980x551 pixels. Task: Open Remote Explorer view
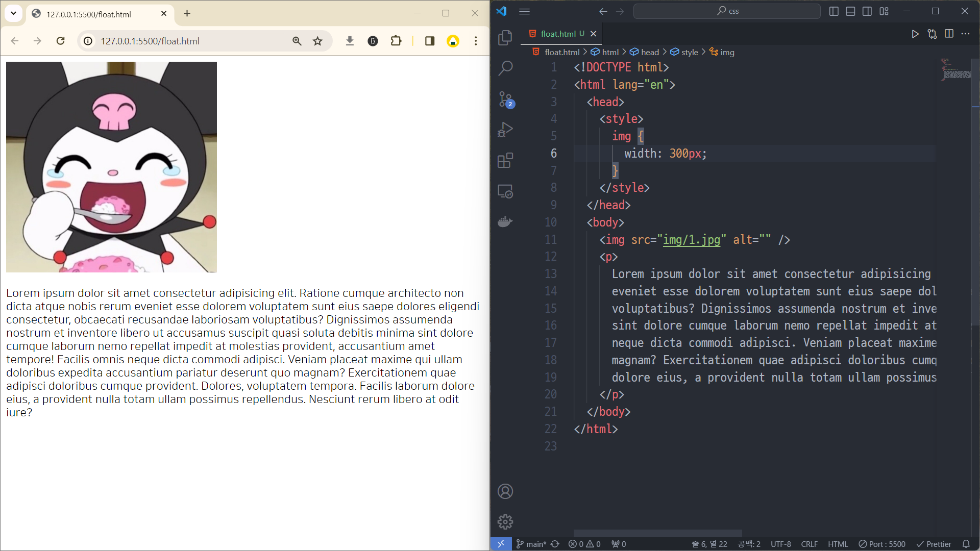(505, 191)
